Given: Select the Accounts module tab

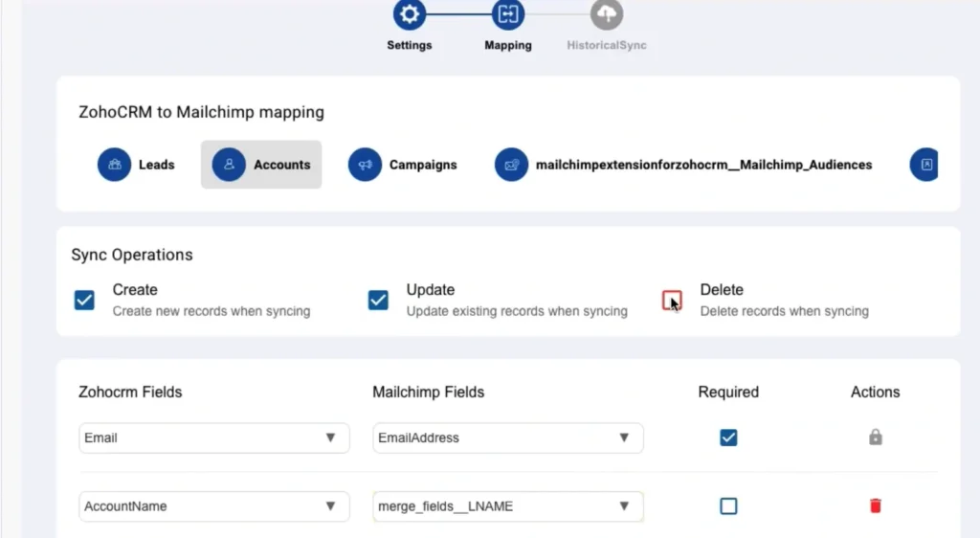Looking at the screenshot, I should tap(261, 165).
